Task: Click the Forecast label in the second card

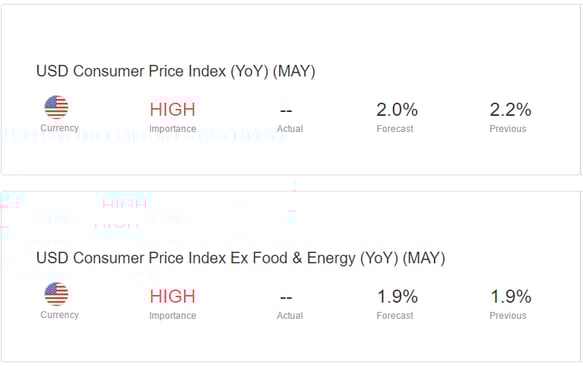Action: 395,315
